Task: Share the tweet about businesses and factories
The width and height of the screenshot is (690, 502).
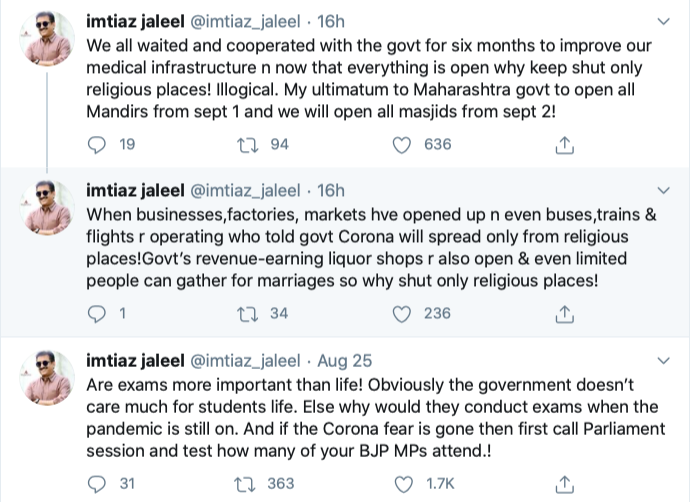Action: [564, 314]
